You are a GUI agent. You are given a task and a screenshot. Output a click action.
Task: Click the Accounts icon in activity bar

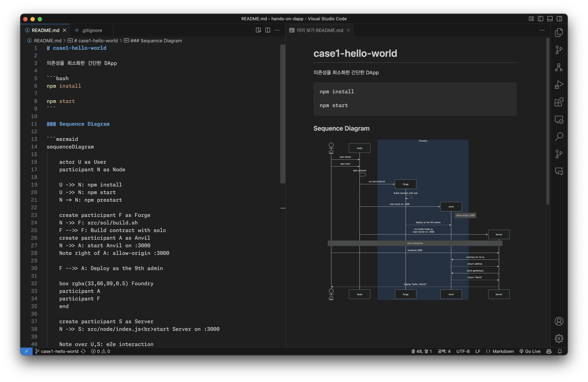[x=559, y=321]
